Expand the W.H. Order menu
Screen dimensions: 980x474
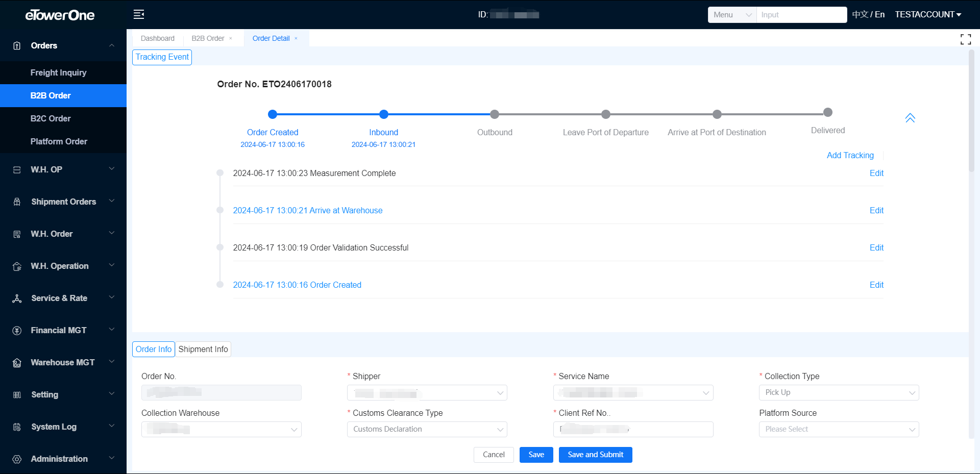tap(111, 233)
